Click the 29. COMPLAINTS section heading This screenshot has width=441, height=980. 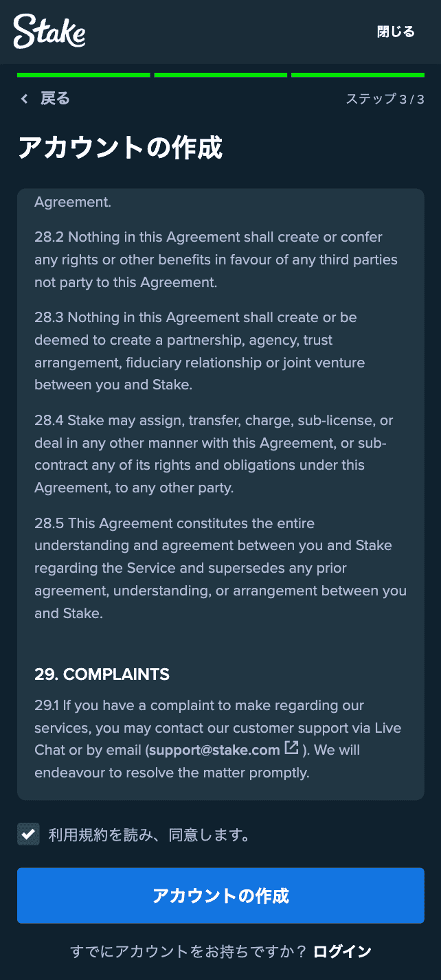pyautogui.click(x=102, y=674)
